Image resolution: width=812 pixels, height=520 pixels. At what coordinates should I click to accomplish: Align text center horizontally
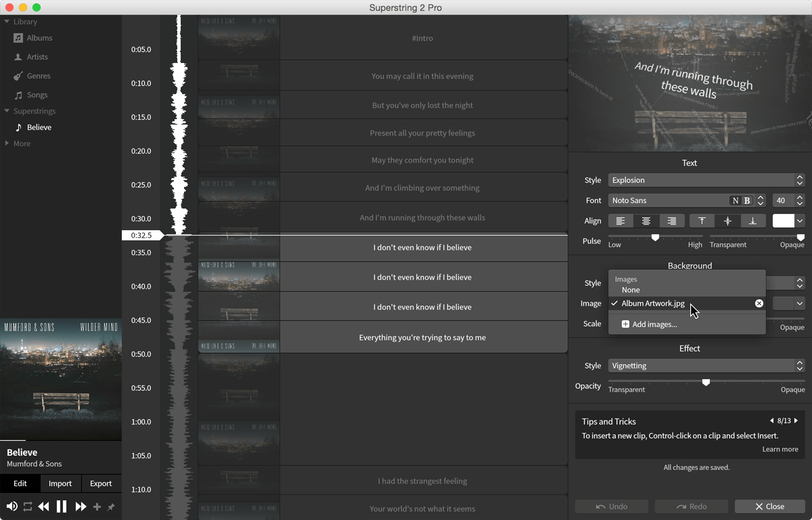click(x=646, y=221)
